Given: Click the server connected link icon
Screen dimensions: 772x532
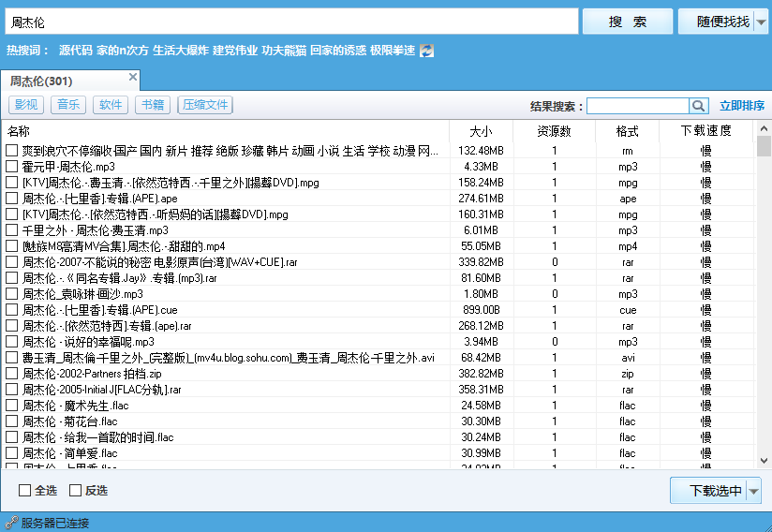Looking at the screenshot, I should [x=11, y=523].
